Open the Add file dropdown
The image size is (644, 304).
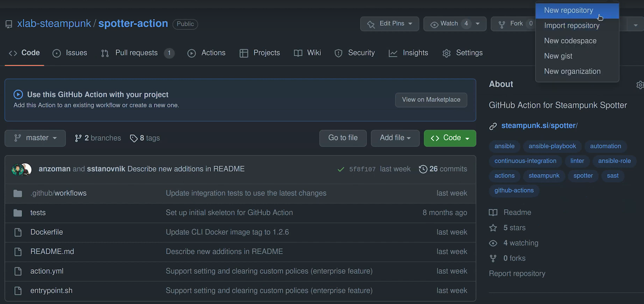pos(395,138)
